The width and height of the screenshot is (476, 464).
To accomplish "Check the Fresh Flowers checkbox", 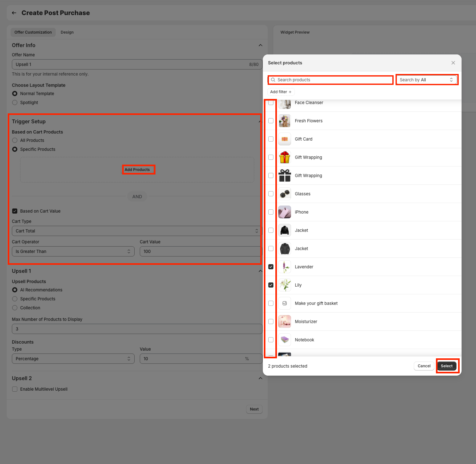I will 271,121.
